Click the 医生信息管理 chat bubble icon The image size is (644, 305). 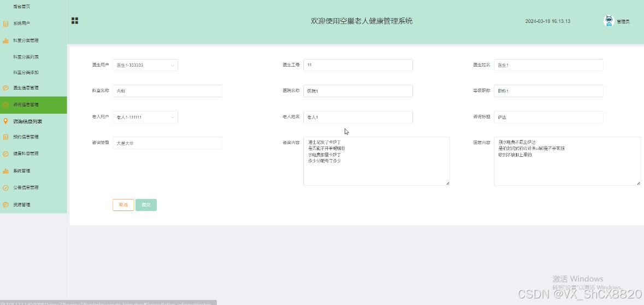coord(5,88)
